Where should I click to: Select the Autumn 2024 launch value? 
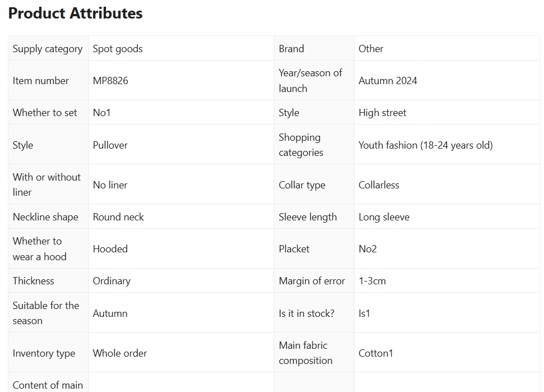click(388, 81)
